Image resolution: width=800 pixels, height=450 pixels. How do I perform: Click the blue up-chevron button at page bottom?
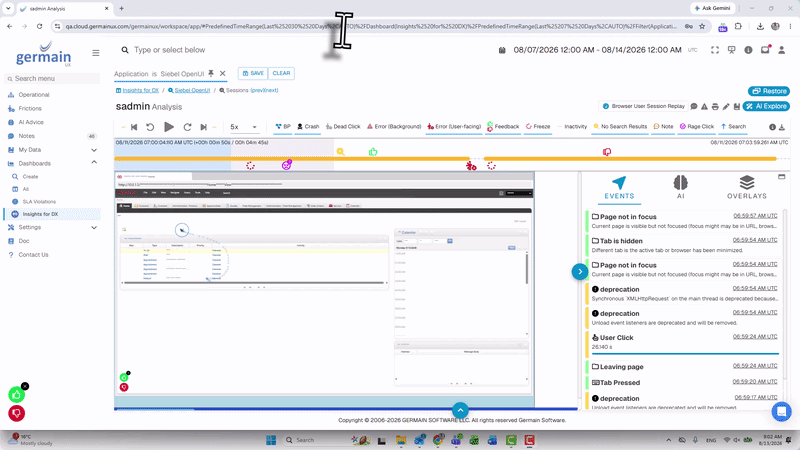(x=460, y=410)
